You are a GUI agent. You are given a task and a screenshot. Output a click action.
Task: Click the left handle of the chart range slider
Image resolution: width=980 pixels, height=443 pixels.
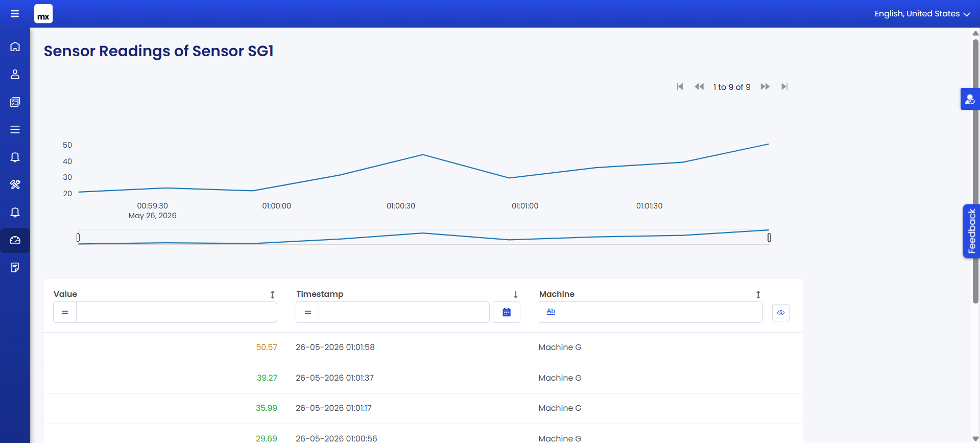point(78,238)
